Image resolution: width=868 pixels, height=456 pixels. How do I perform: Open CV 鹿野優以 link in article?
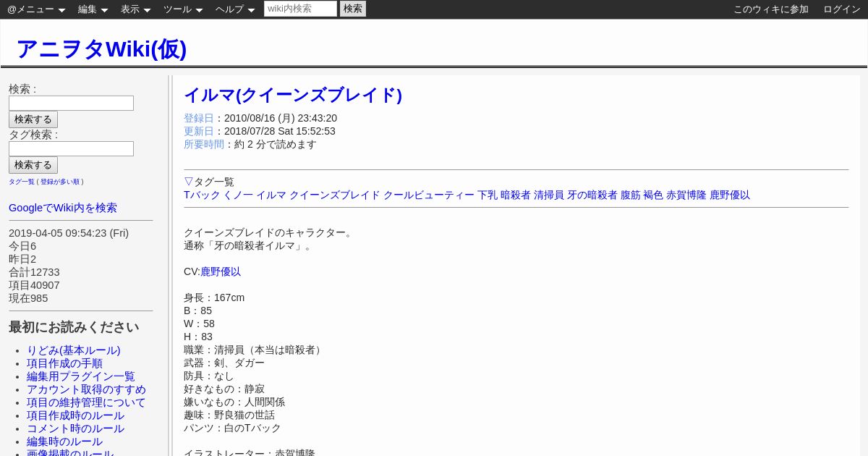tap(221, 271)
